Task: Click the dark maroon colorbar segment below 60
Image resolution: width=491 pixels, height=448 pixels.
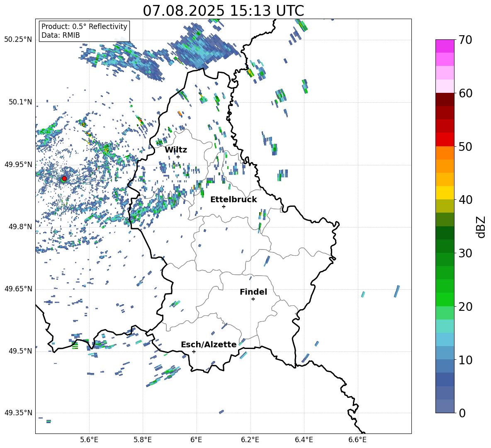Action: coord(445,99)
